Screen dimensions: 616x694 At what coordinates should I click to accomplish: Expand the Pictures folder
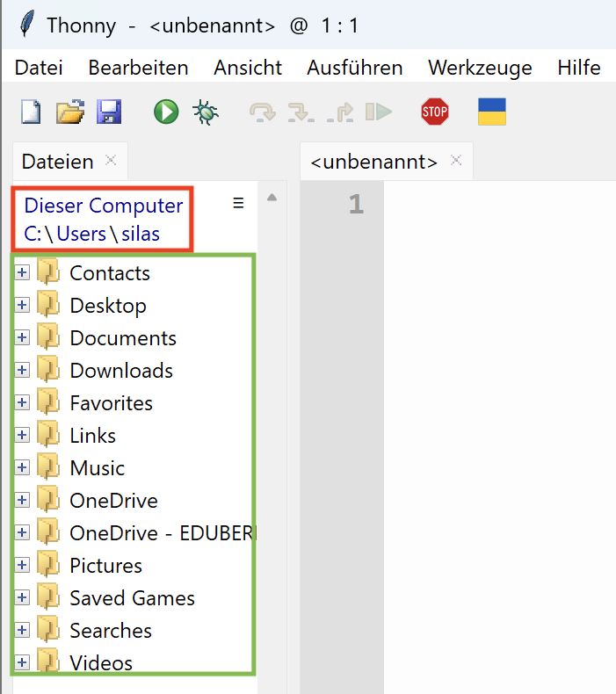[22, 566]
